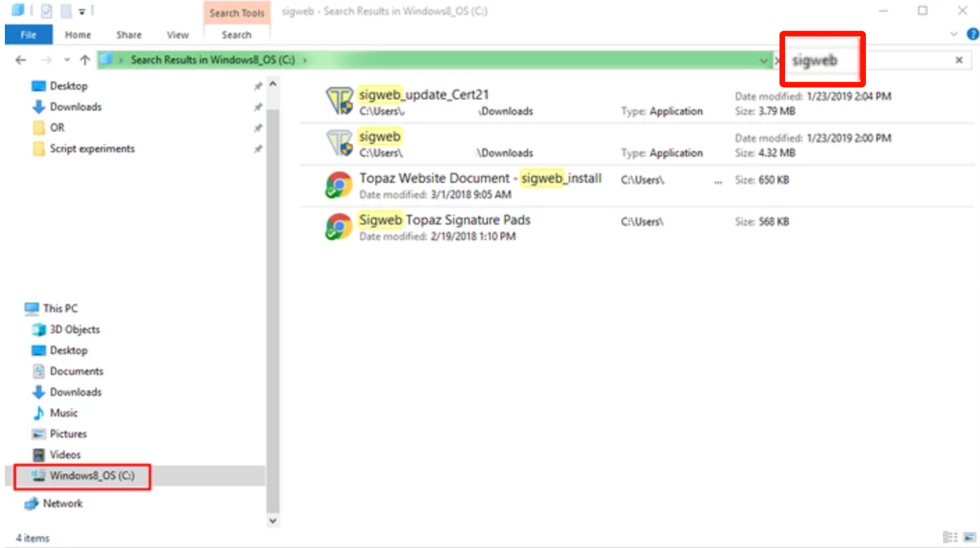This screenshot has width=980, height=548.
Task: Go up one folder level
Action: click(x=84, y=61)
